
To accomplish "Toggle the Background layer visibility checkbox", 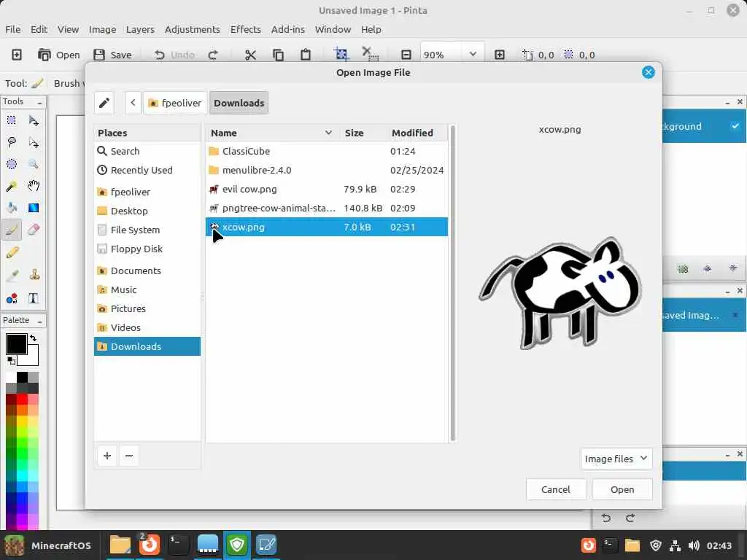I will [x=735, y=126].
